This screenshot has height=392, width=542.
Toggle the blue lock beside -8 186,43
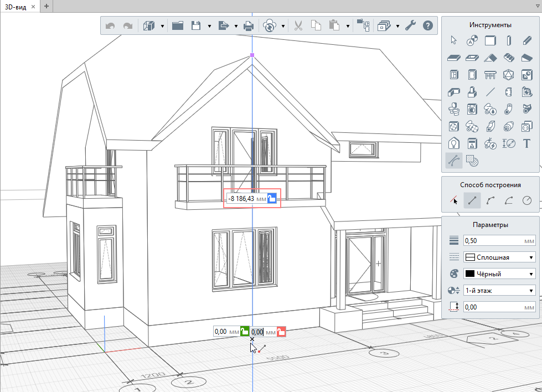(271, 198)
